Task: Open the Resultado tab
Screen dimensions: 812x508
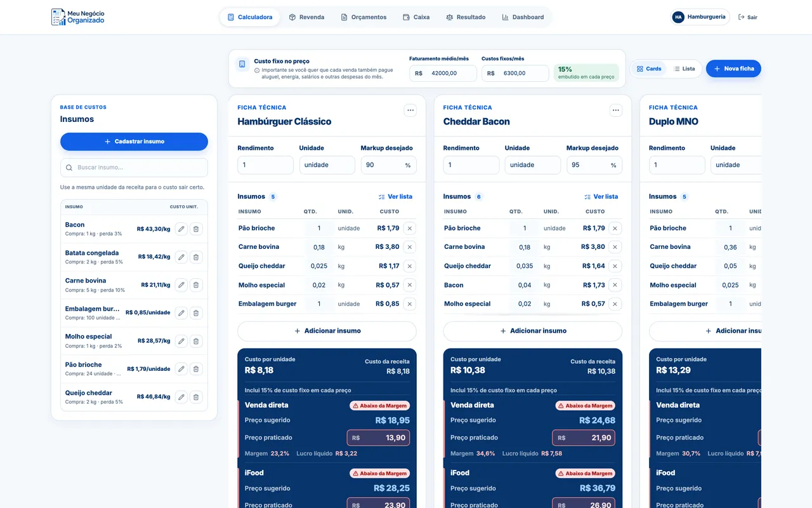Action: coord(466,17)
